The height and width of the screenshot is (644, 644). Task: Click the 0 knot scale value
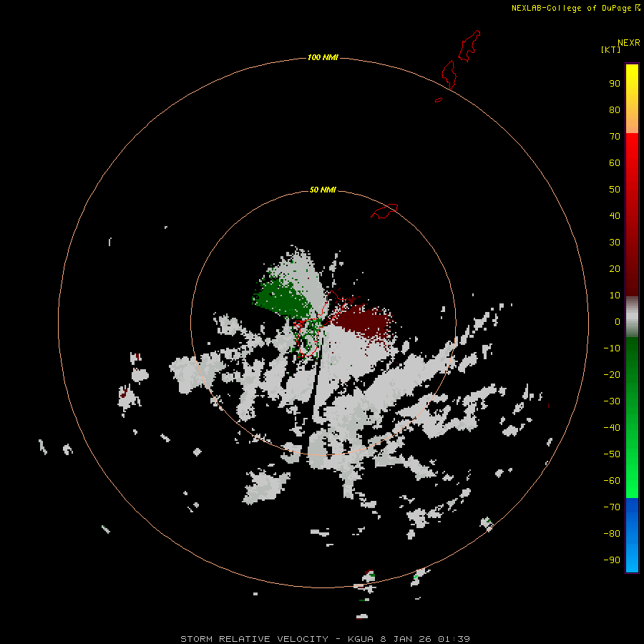point(618,321)
